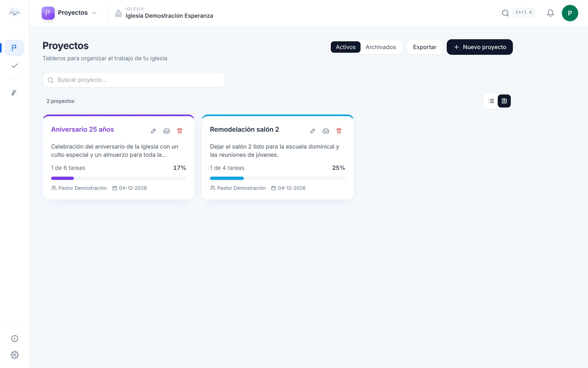The height and width of the screenshot is (368, 588).
Task: Open the info icon in the sidebar
Action: pos(15,339)
